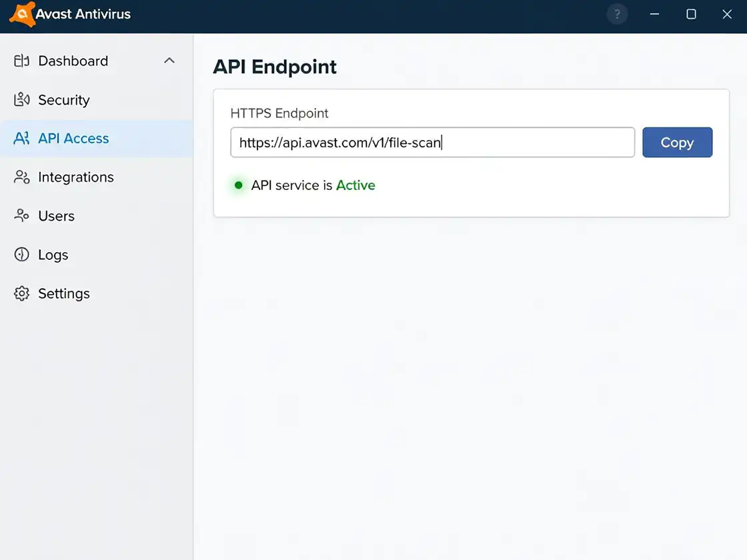Click the Avast logo in the title bar

click(22, 14)
